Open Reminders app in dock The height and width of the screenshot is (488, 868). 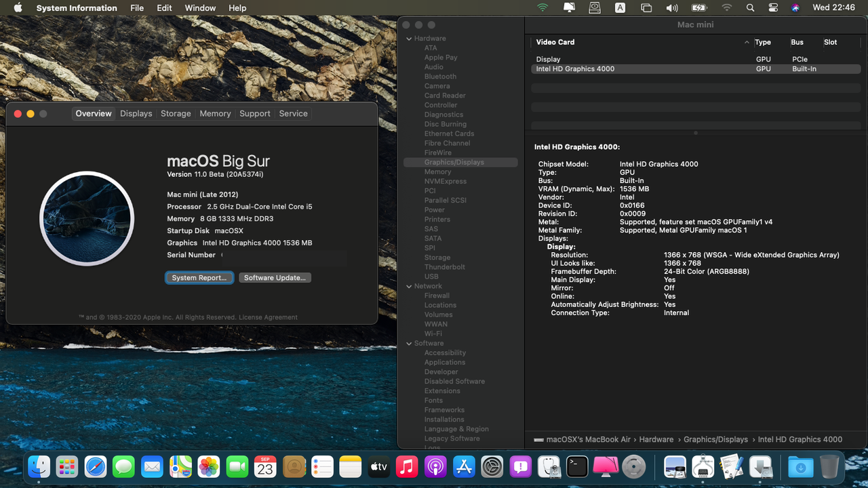(322, 466)
